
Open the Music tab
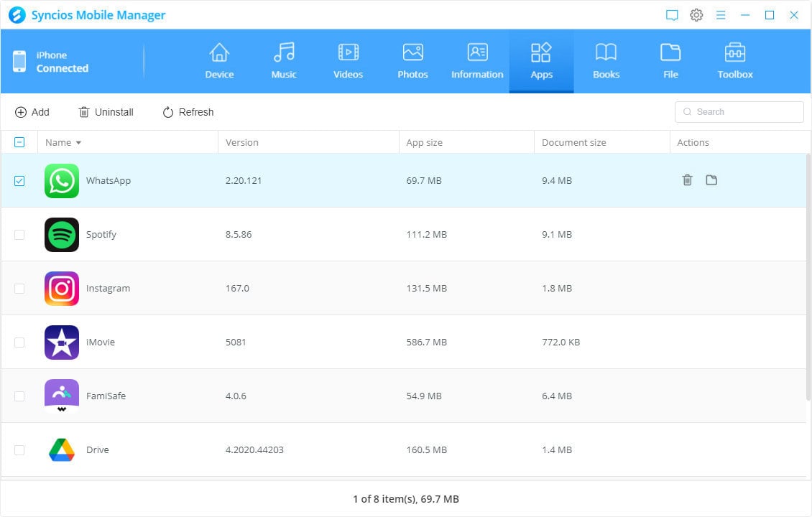[x=284, y=61]
